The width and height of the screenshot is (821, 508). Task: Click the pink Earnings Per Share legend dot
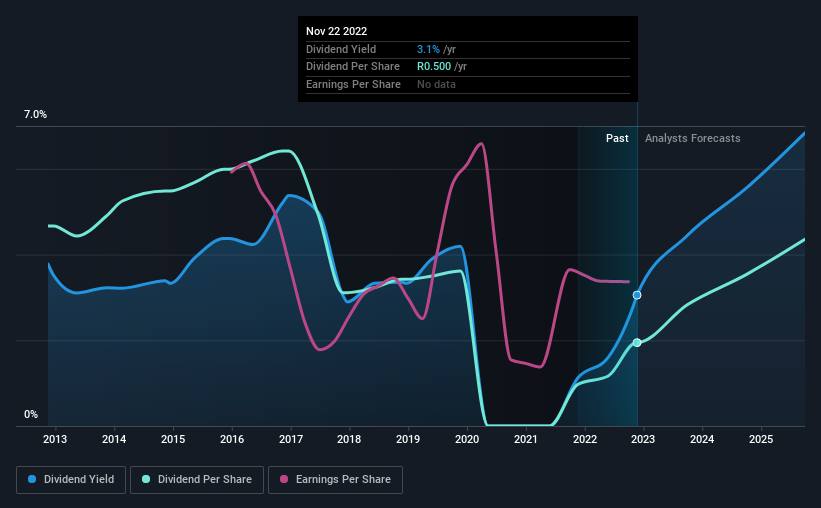(x=284, y=479)
